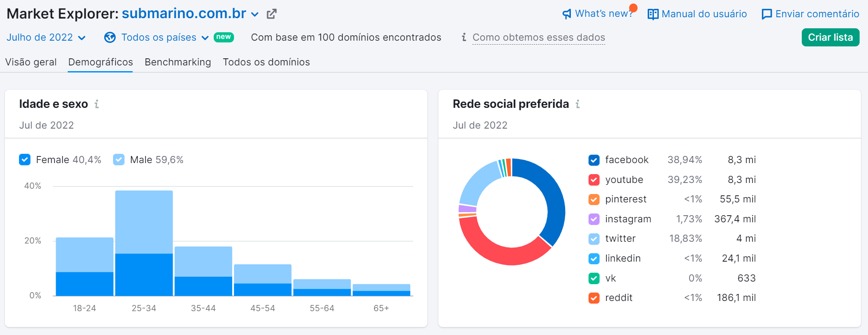Viewport: 868px width, 335px height.
Task: Toggle the reddit checkbox
Action: [x=594, y=298]
